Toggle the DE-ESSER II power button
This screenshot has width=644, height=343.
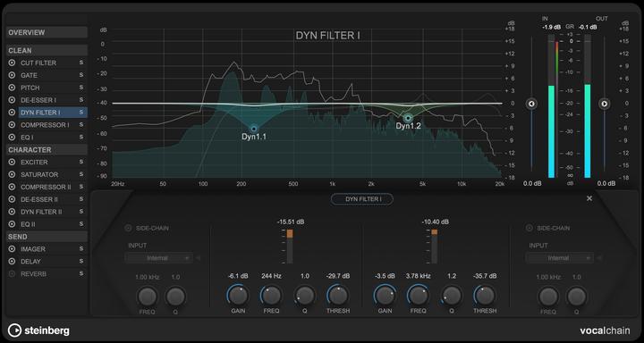tap(12, 200)
